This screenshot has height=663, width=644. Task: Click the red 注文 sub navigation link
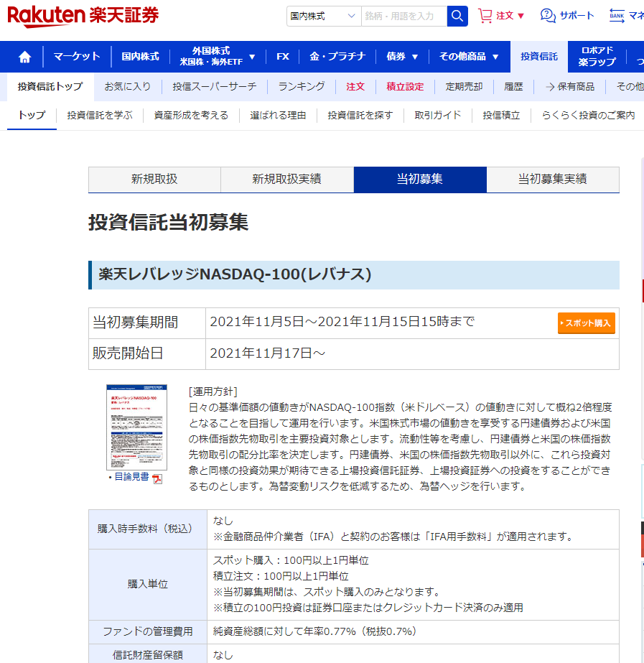[x=355, y=87]
